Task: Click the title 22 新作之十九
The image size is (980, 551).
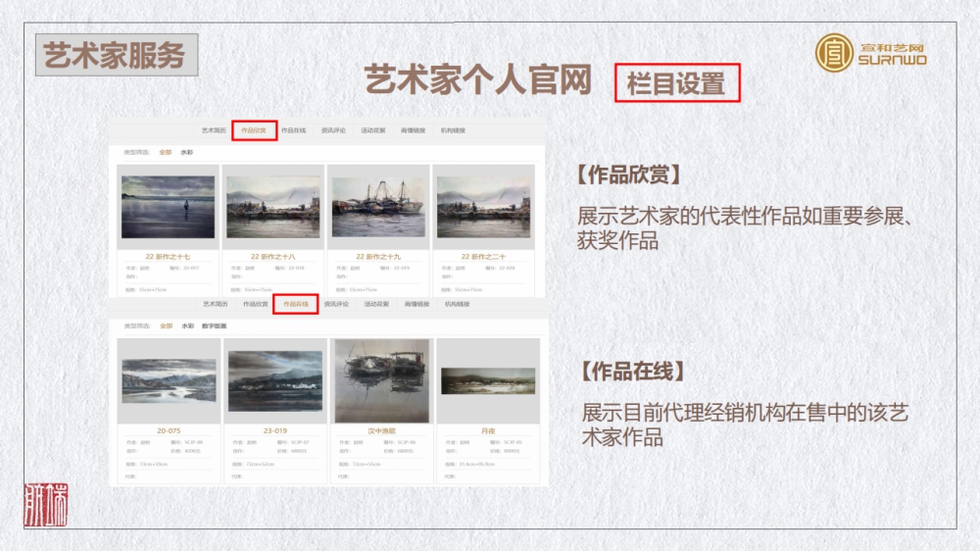Action: pos(378,257)
